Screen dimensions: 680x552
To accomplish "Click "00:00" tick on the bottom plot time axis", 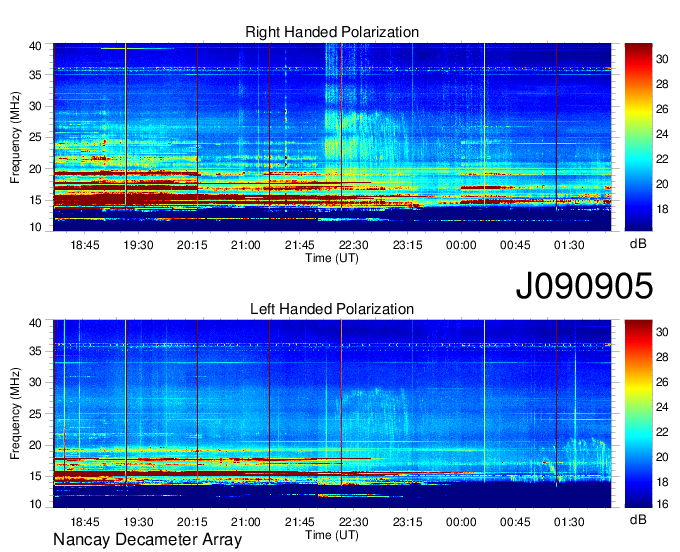I will [x=461, y=522].
